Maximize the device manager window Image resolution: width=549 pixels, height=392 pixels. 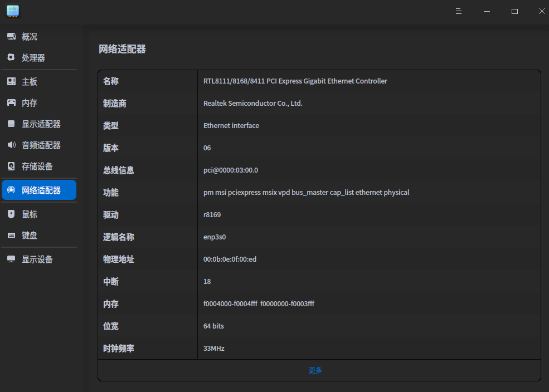[x=514, y=11]
